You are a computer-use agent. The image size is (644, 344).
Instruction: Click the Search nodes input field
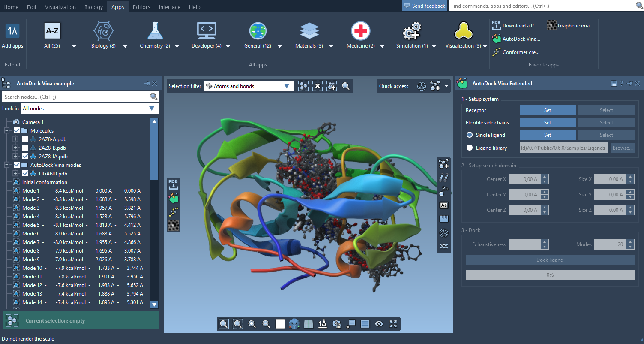[76, 97]
